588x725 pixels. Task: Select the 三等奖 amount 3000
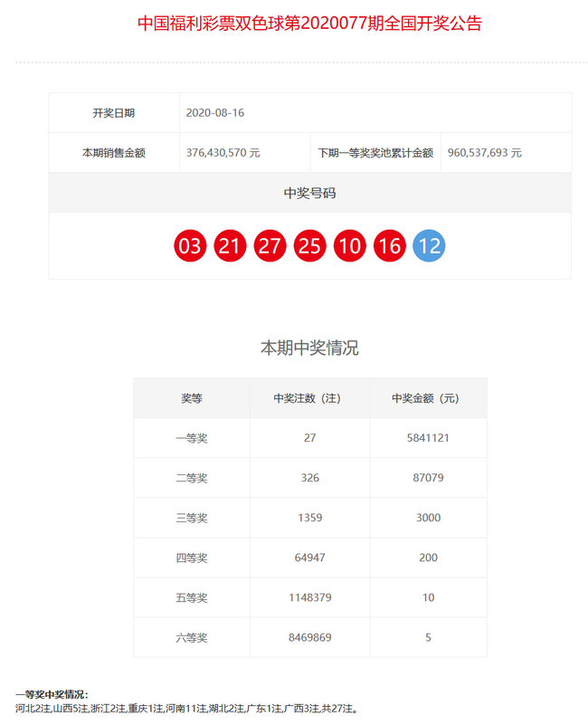[x=428, y=518]
